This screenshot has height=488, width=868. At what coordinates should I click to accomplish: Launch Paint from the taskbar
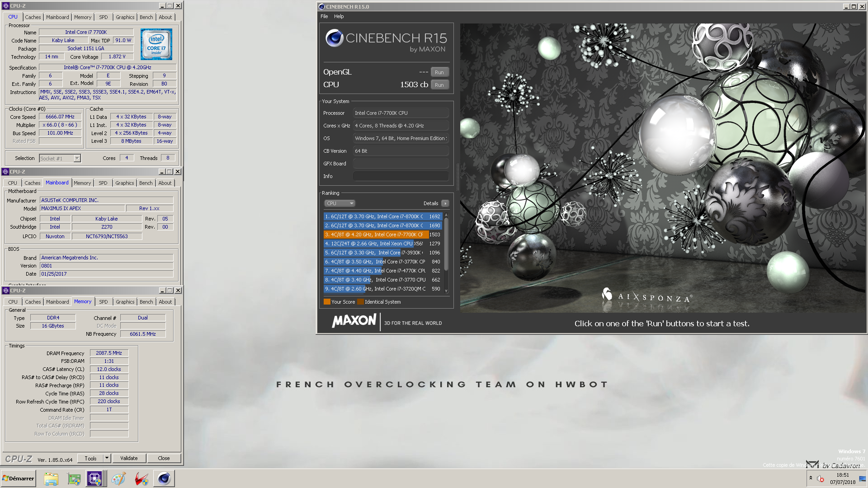119,479
